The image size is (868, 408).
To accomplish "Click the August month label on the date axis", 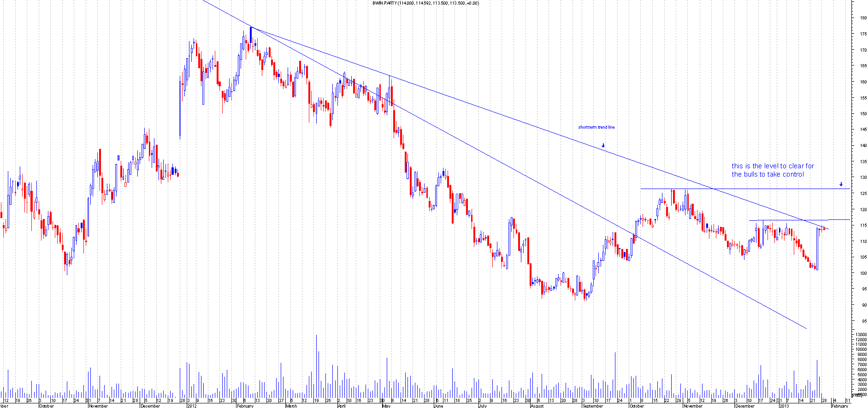I will 537,406.
